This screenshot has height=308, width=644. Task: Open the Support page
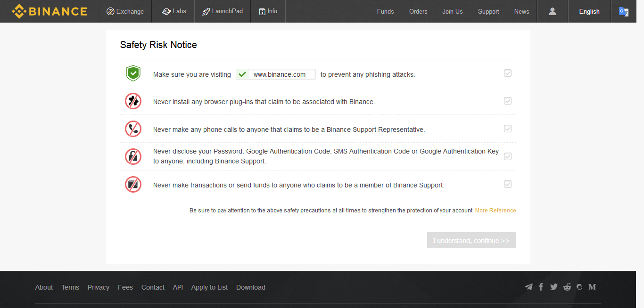click(x=488, y=11)
